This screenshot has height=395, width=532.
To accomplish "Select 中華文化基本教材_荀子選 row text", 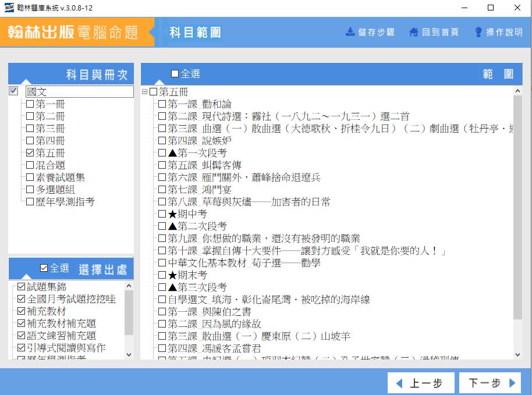I will pos(244,263).
